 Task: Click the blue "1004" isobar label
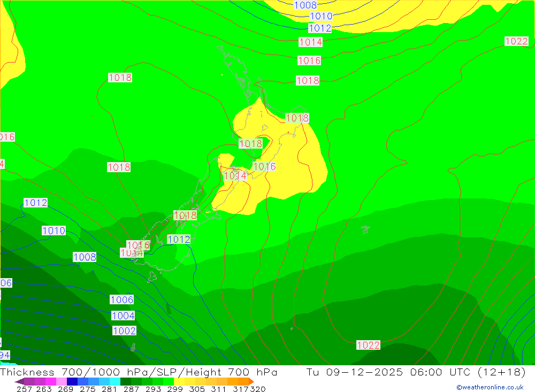[123, 316]
